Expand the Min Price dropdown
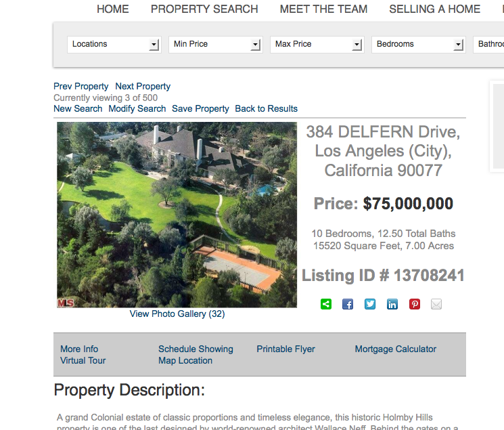 pos(216,45)
